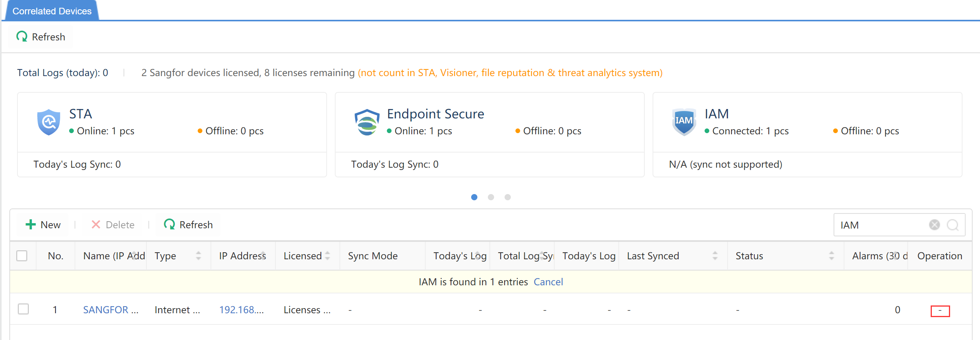
Task: Click the IAM shield icon
Action: [x=684, y=121]
